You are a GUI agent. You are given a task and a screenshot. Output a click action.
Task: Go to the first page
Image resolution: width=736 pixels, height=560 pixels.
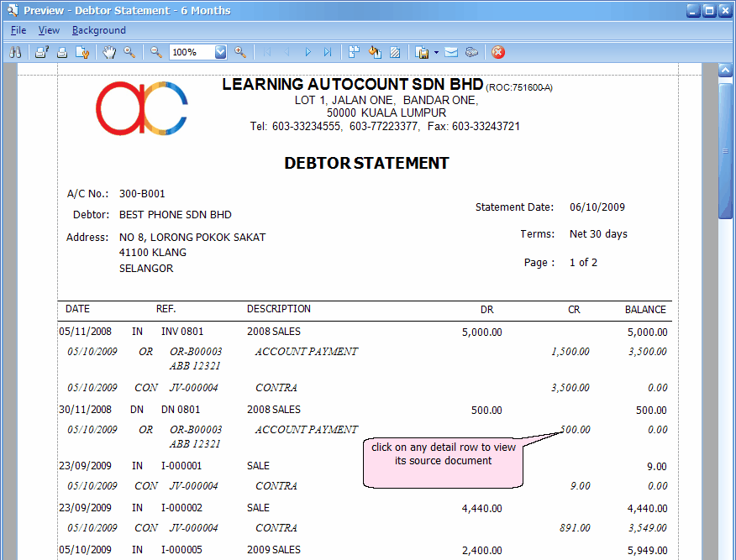[267, 52]
